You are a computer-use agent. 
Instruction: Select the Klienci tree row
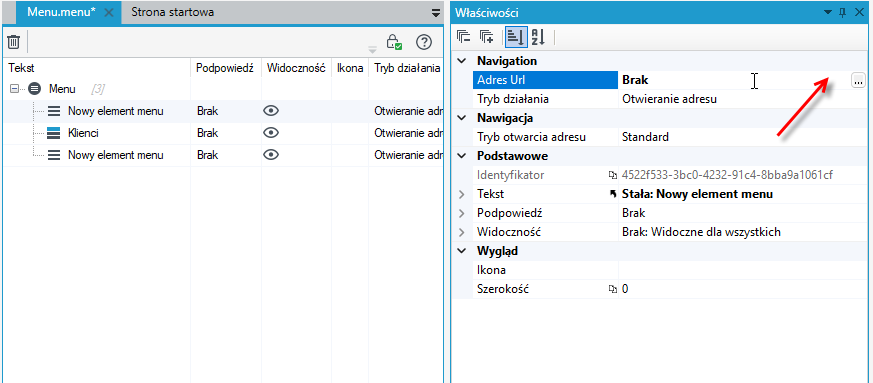(223, 133)
